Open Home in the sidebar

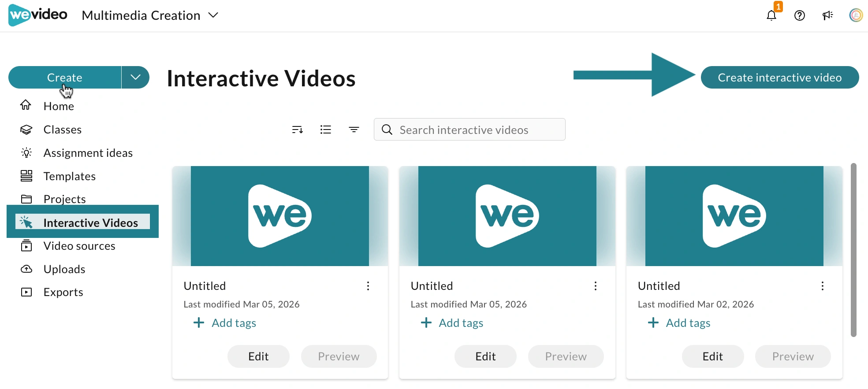pos(59,106)
